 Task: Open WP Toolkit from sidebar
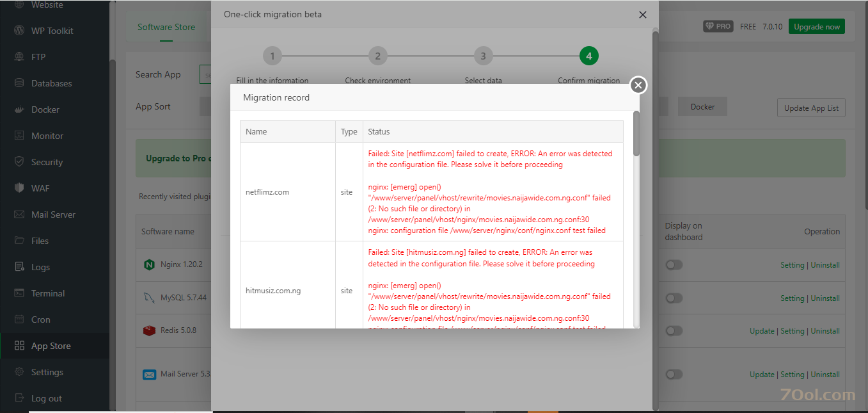tap(52, 31)
